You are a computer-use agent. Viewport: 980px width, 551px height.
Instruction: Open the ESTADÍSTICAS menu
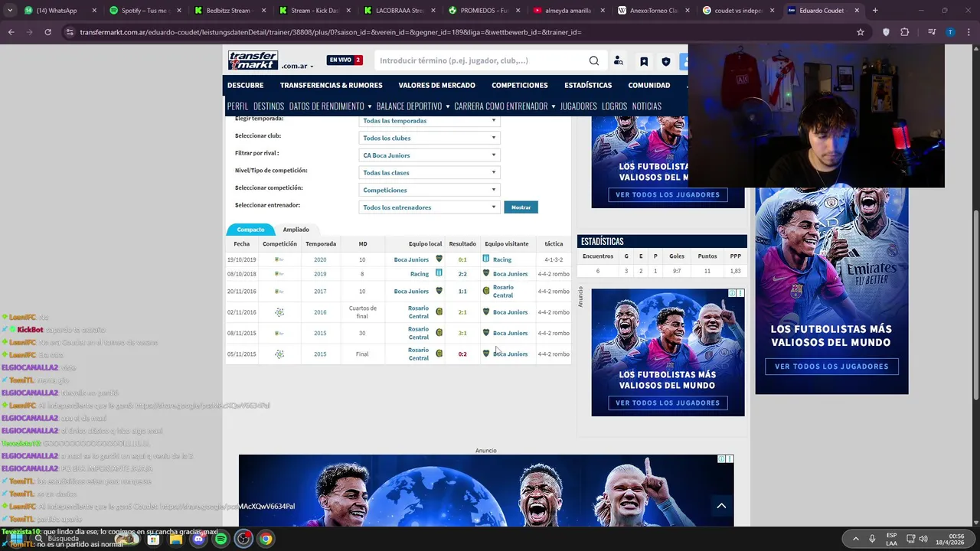[588, 85]
